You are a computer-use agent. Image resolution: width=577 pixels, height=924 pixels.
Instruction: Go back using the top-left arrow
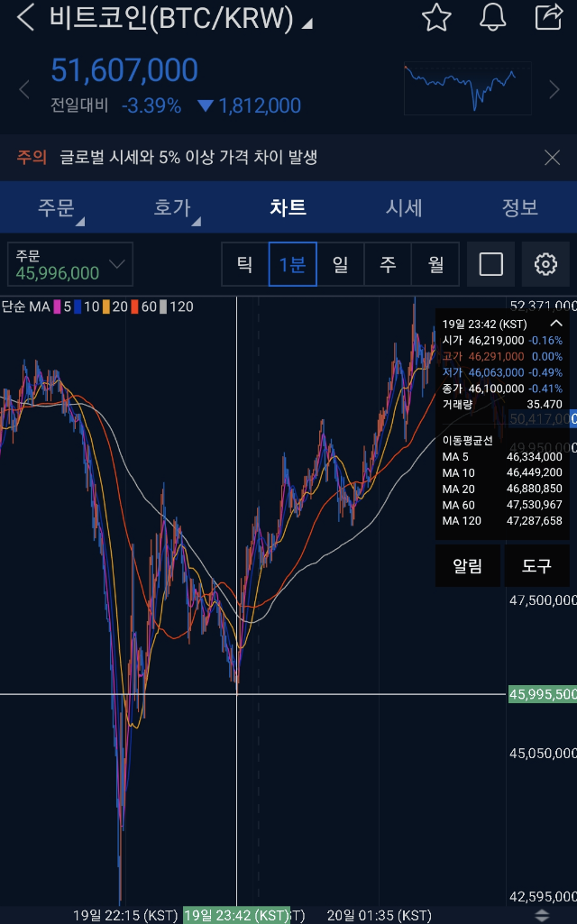pyautogui.click(x=25, y=18)
